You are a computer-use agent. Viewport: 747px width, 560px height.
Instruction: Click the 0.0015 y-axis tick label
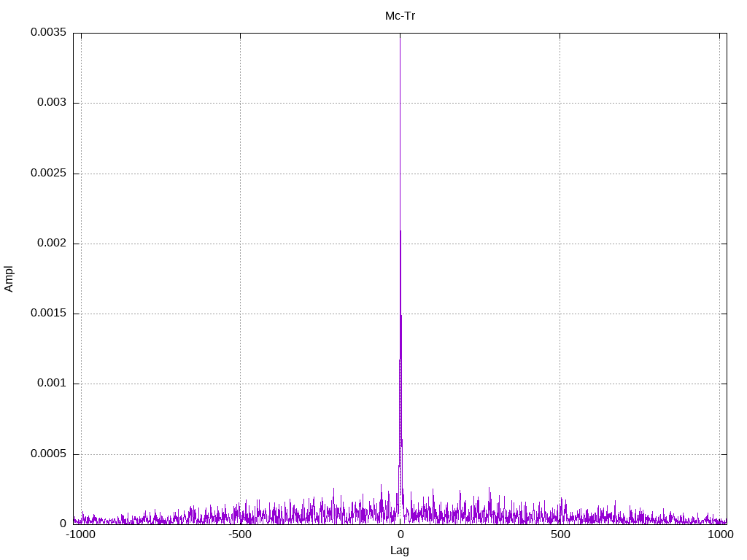49,313
